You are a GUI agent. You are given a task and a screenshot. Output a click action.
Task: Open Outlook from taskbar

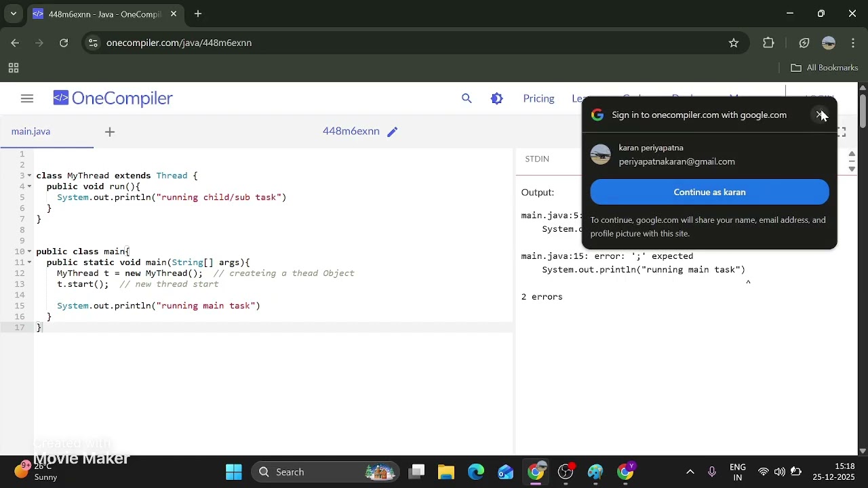506,472
